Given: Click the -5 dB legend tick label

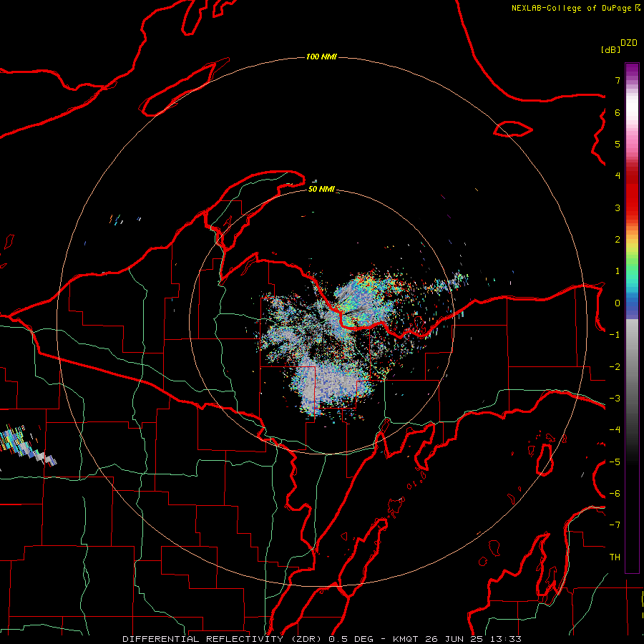Looking at the screenshot, I should point(615,462).
